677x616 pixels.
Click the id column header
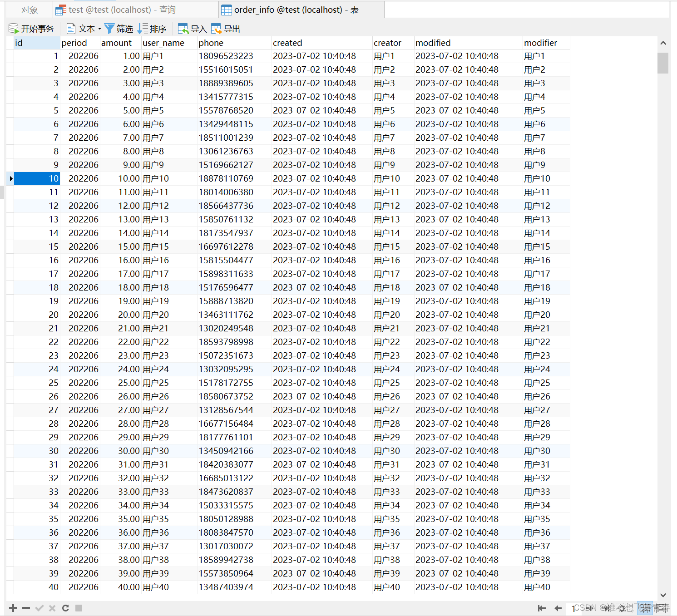click(x=37, y=43)
